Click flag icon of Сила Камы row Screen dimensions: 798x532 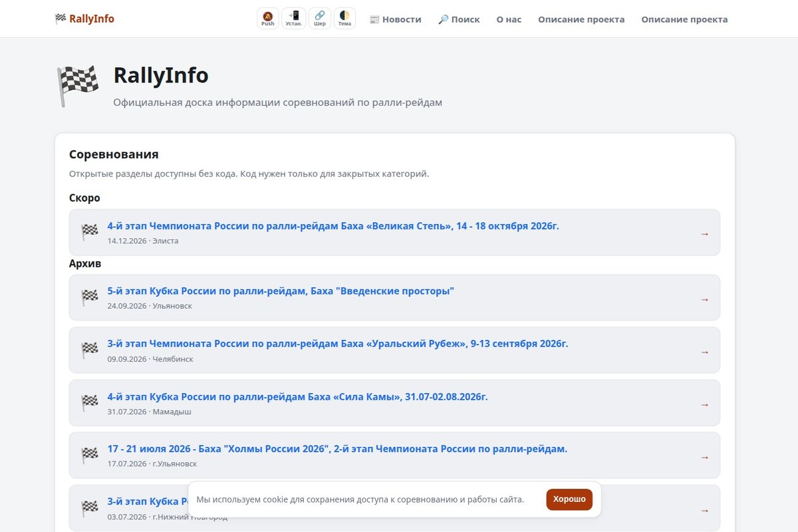90,403
